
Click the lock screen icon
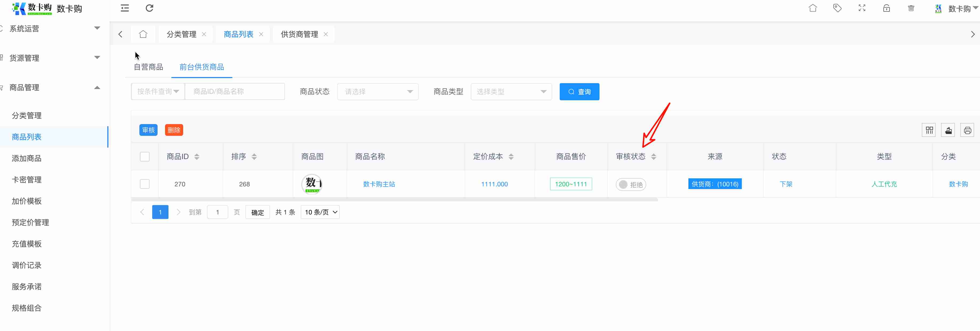point(887,8)
